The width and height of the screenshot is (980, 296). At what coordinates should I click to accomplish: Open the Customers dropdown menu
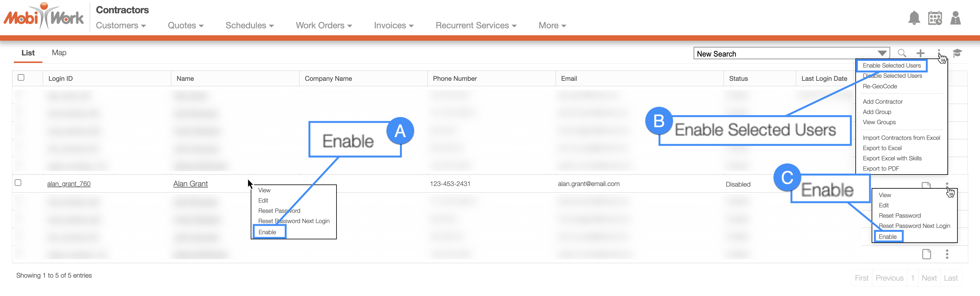121,25
